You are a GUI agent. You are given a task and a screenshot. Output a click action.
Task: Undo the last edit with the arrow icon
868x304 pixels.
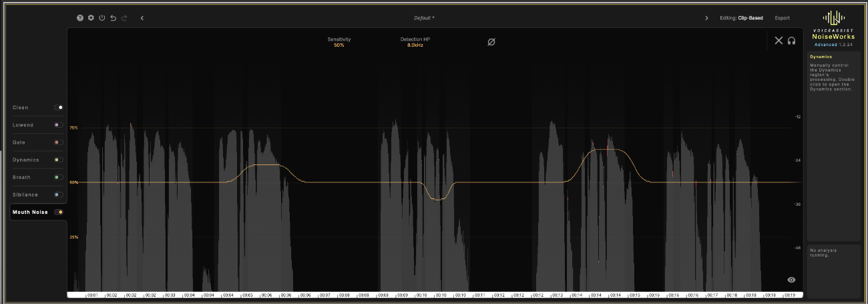pos(113,18)
